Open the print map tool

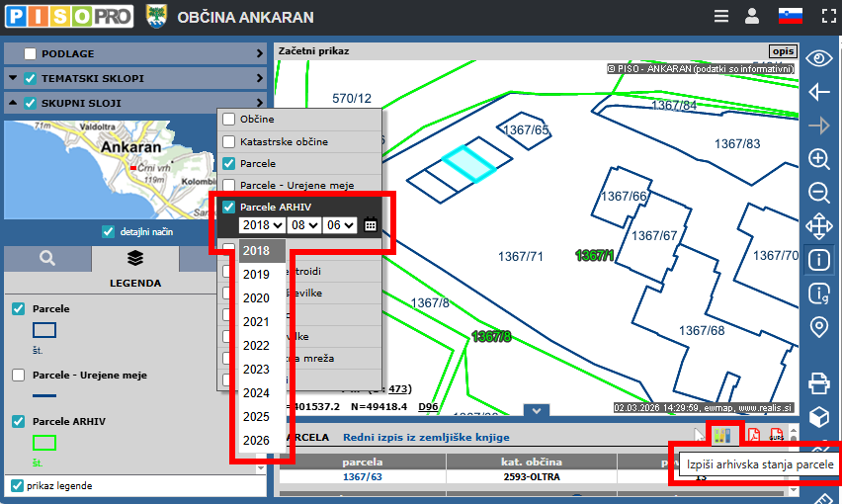click(818, 381)
